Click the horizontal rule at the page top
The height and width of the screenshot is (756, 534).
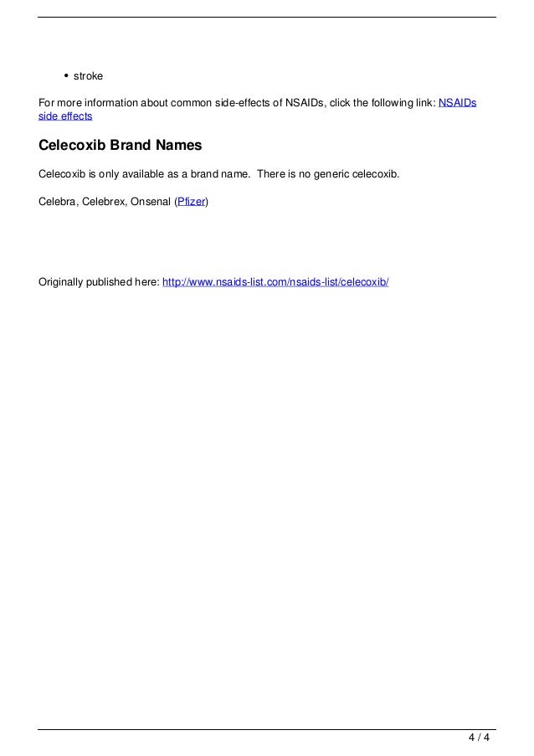[x=267, y=18]
